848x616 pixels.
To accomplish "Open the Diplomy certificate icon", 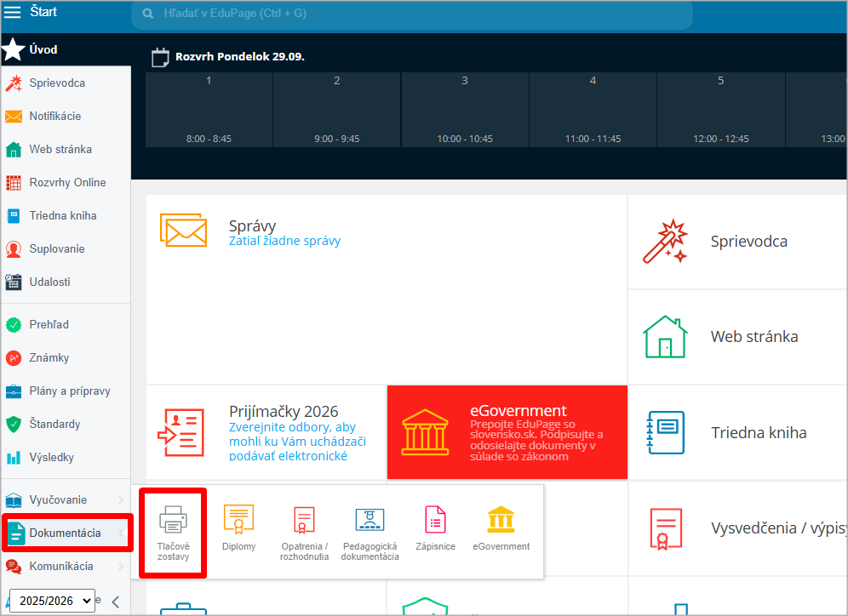I will point(238,519).
